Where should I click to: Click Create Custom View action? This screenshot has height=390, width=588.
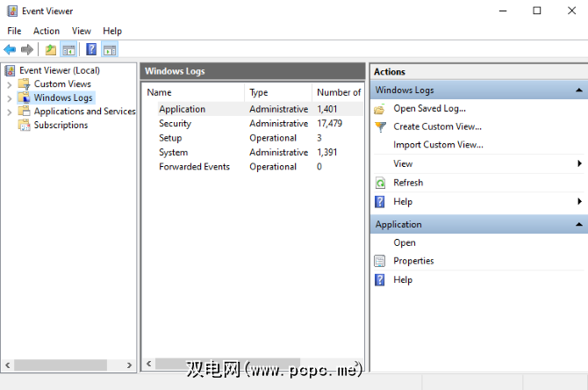[437, 126]
